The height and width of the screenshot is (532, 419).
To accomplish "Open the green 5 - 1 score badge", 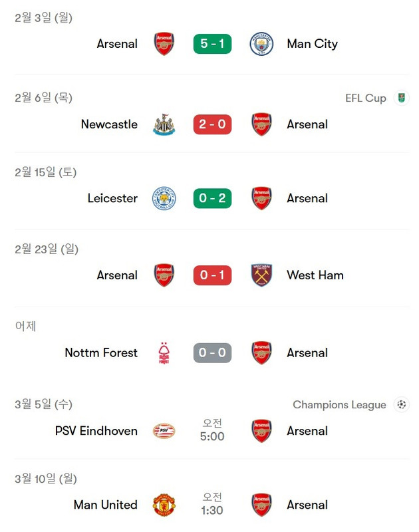I will (212, 44).
